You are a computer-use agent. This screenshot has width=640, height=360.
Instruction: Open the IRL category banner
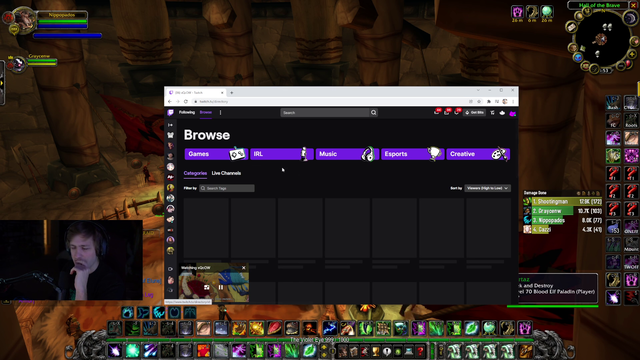(x=282, y=154)
